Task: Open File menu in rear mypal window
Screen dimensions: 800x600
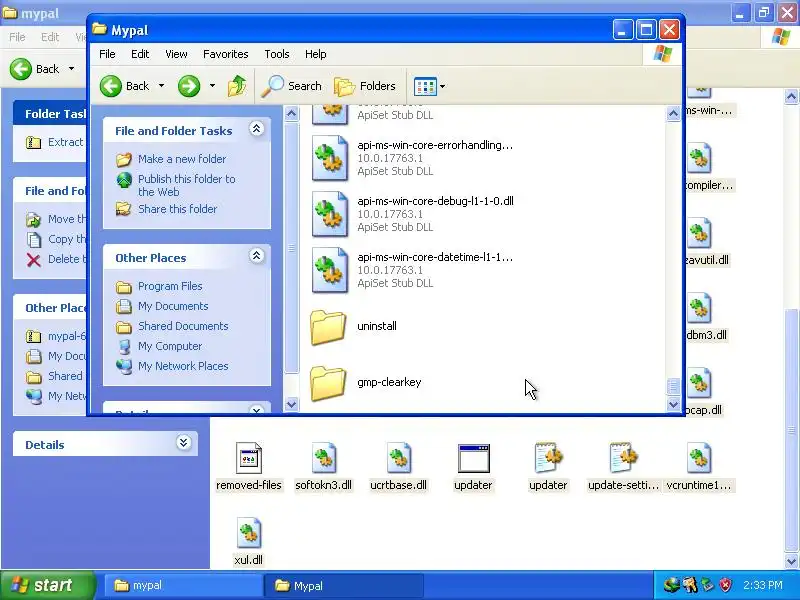Action: (17, 37)
